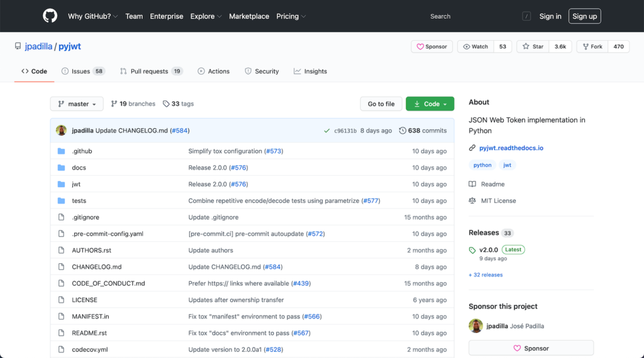Viewport: 644px width, 358px height.
Task: Open the CODE_OF_CONDUCT.md file
Action: 108,283
